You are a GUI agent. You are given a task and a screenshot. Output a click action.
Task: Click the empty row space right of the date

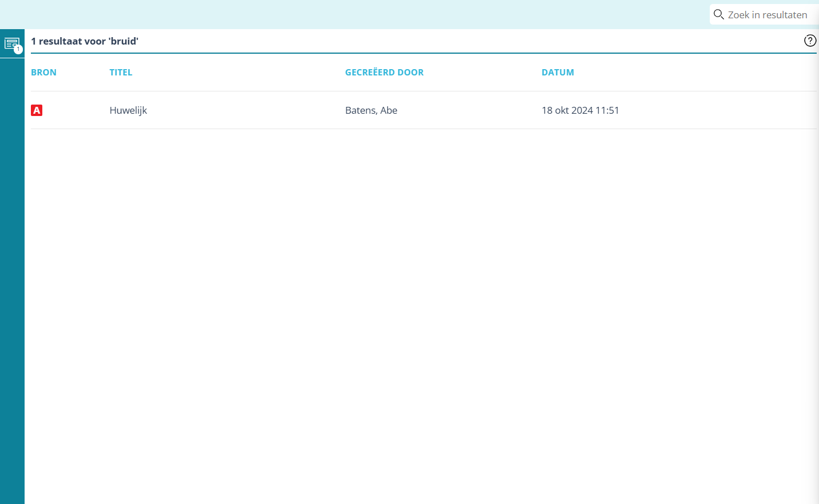pyautogui.click(x=715, y=110)
